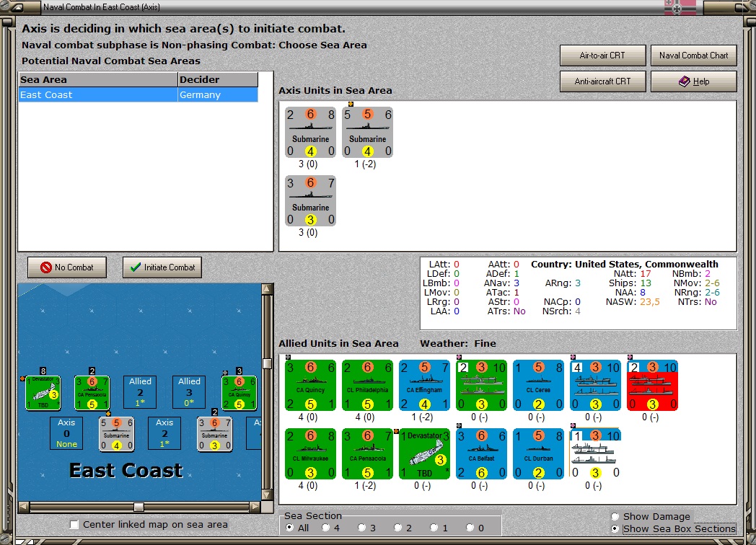756x545 pixels.
Task: Click Devastator TBD on the East Coast map
Action: pyautogui.click(x=43, y=393)
